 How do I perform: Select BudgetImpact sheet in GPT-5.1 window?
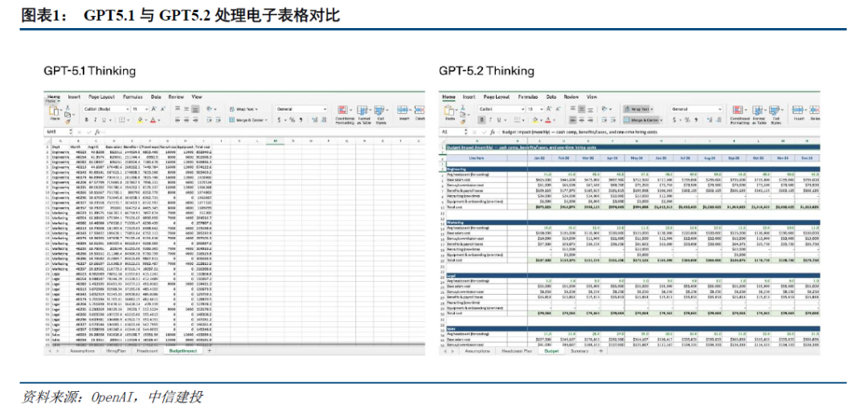[x=184, y=351]
